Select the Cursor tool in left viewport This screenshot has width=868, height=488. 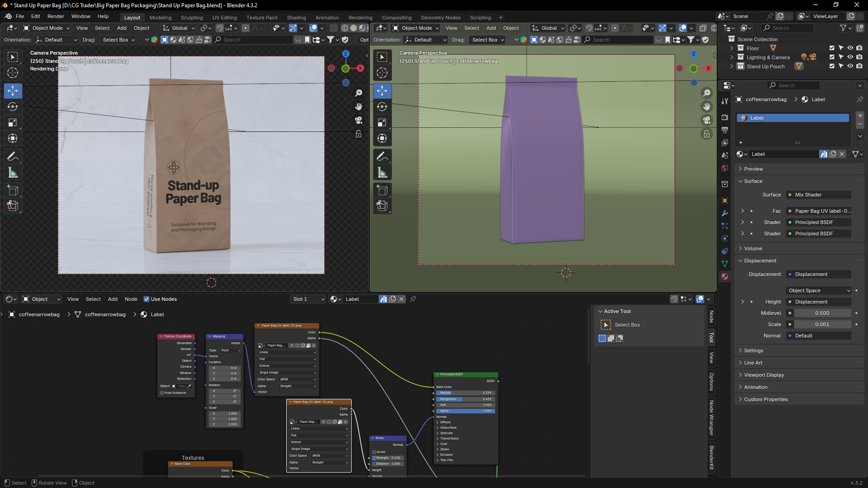13,73
